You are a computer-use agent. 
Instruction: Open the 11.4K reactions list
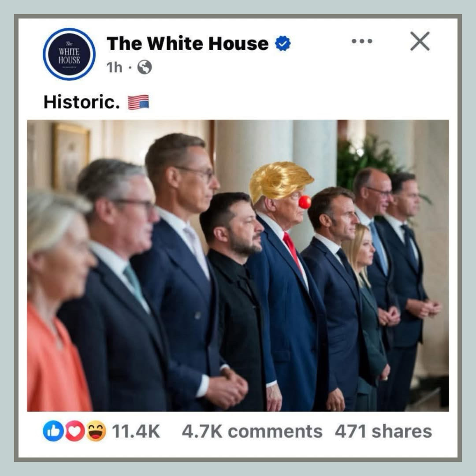(136, 431)
